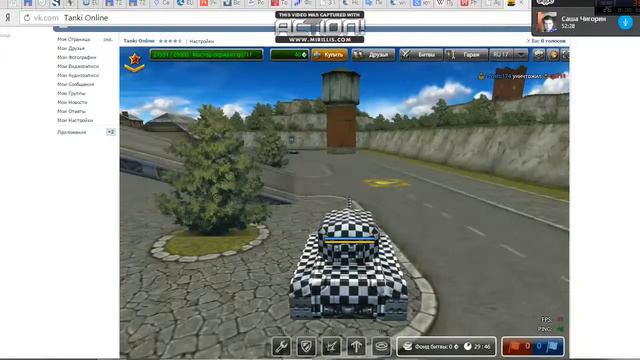The image size is (640, 360).
Task: Click Саша Чигорин call avatar
Action: click(x=547, y=22)
